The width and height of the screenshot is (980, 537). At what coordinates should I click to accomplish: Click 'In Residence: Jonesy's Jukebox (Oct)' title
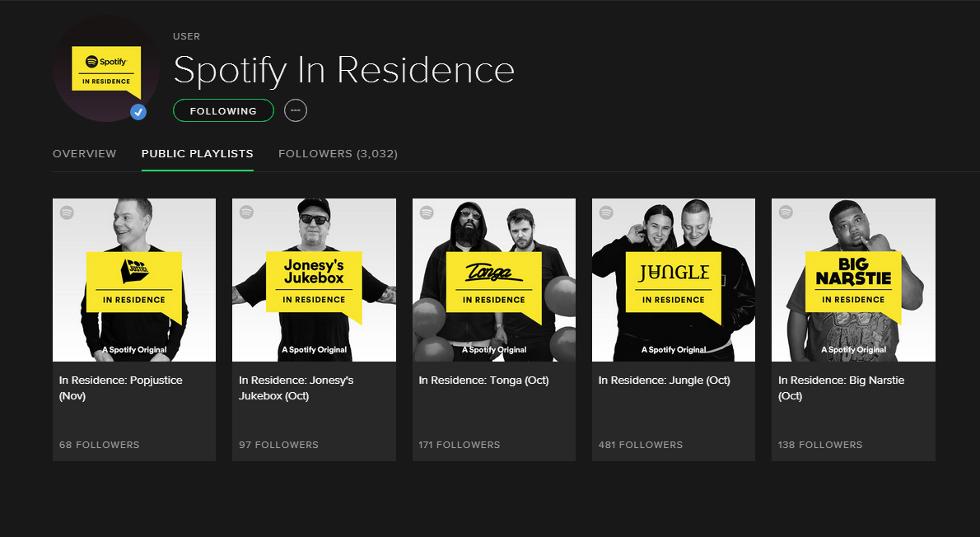[296, 388]
